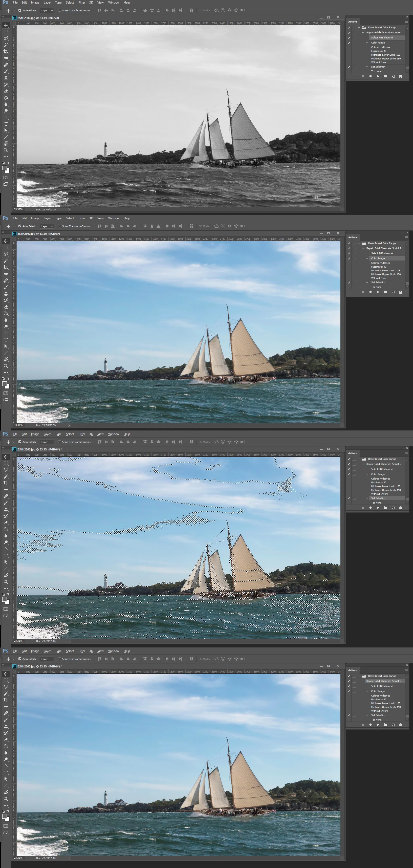Click Delete trash icon in Blue/8 window's Actions panel

pos(401,76)
